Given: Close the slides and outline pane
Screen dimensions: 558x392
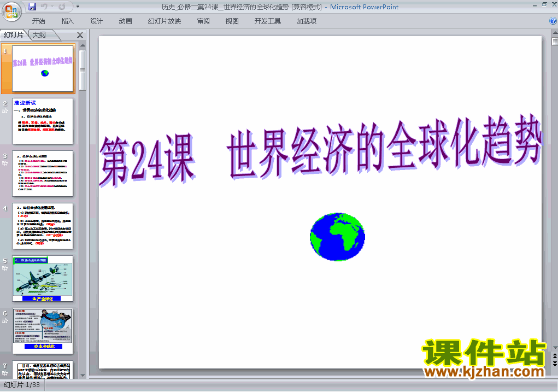Looking at the screenshot, I should (x=80, y=35).
